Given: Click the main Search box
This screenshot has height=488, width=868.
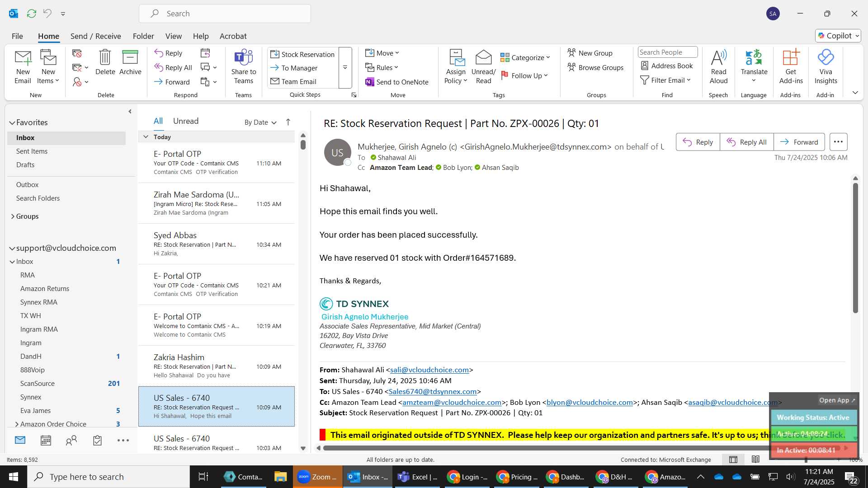Looking at the screenshot, I should click(225, 14).
